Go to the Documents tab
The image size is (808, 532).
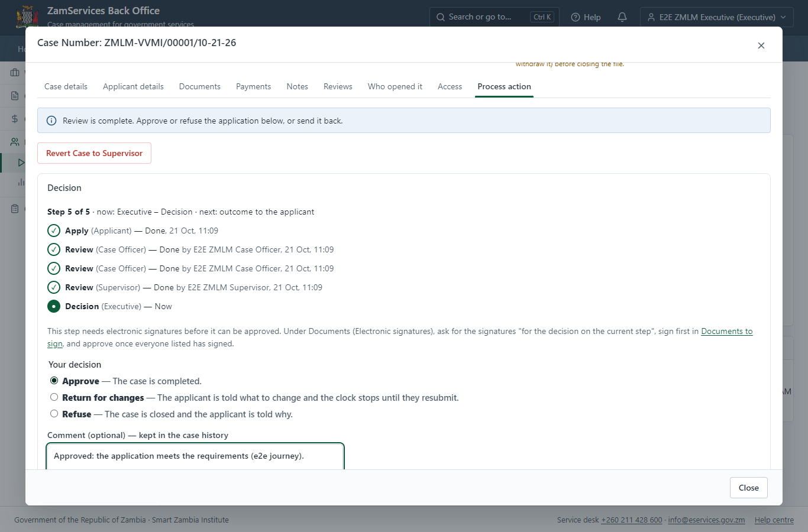tap(200, 86)
